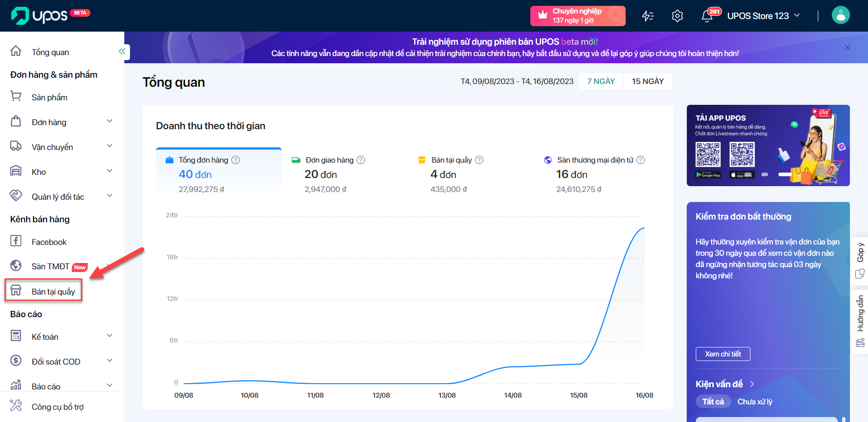Click the lightning quick-actions icon in header
Image resolution: width=868 pixels, height=422 pixels.
(x=648, y=16)
